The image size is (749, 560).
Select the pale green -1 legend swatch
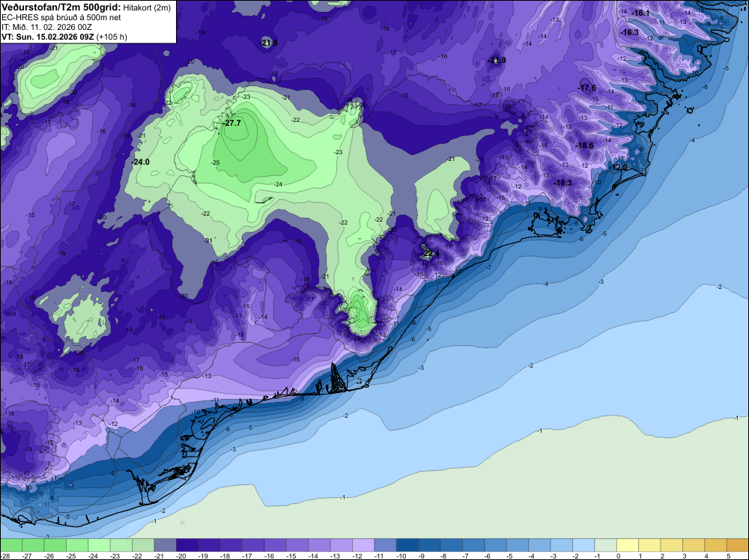point(606,545)
